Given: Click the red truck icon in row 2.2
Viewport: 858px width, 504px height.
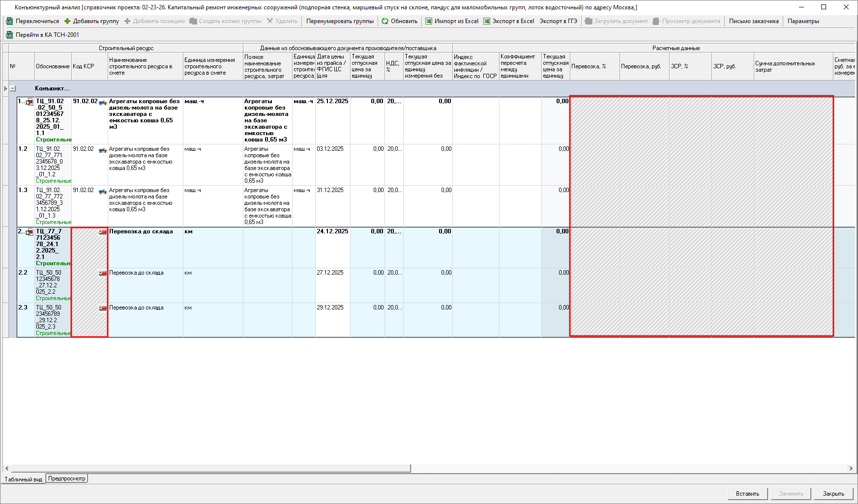Looking at the screenshot, I should (102, 274).
